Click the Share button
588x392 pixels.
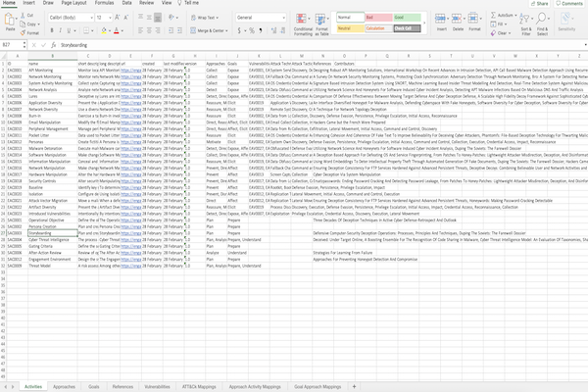tap(539, 3)
